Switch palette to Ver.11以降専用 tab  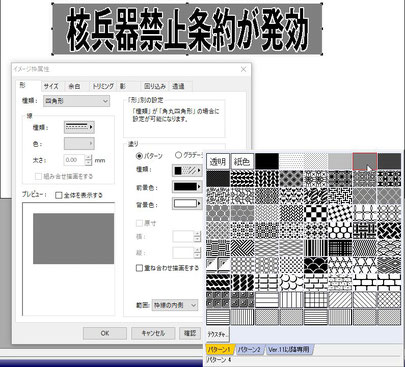coord(289,349)
